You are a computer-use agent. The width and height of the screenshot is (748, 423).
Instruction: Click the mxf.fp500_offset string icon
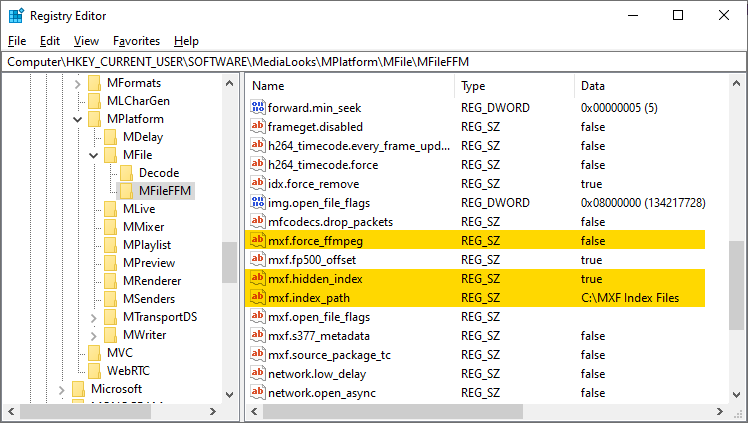(x=258, y=259)
